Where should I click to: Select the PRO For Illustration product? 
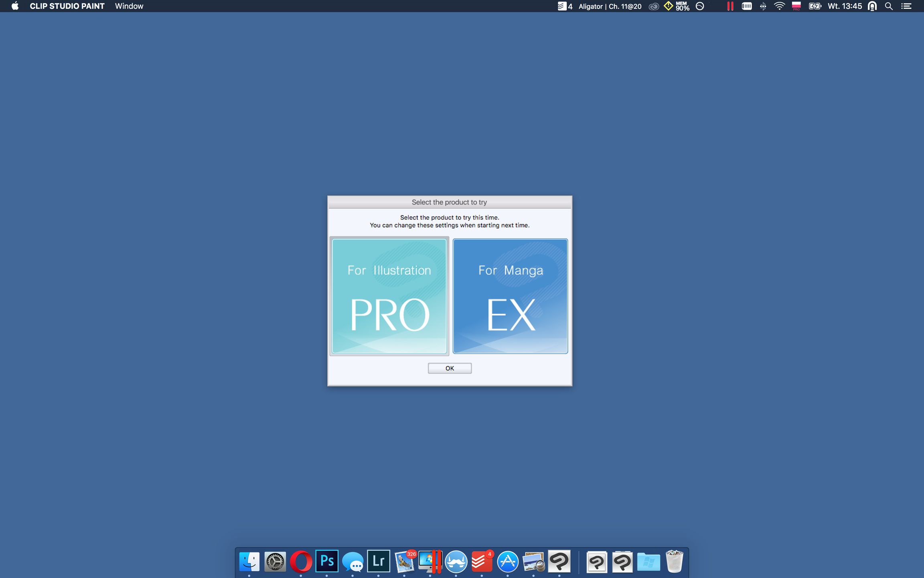click(389, 296)
